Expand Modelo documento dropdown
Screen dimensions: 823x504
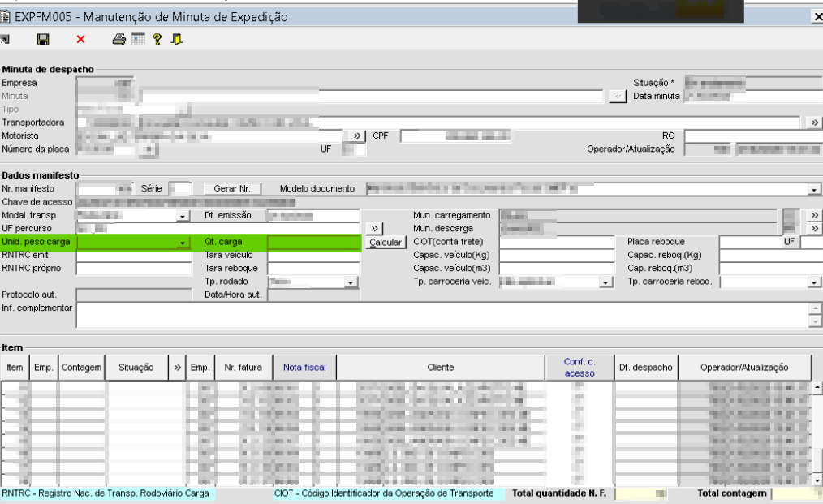(813, 189)
